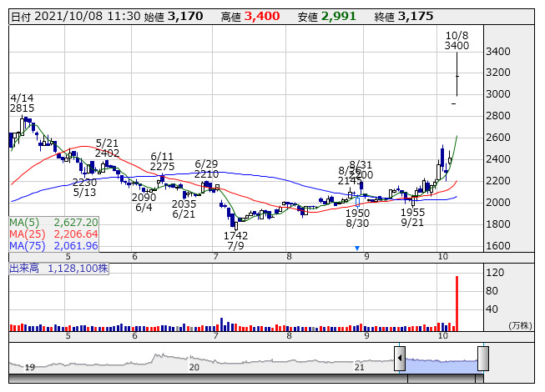
Task: Click the MA(25) 2,206.64 legend entry
Action: (x=53, y=234)
